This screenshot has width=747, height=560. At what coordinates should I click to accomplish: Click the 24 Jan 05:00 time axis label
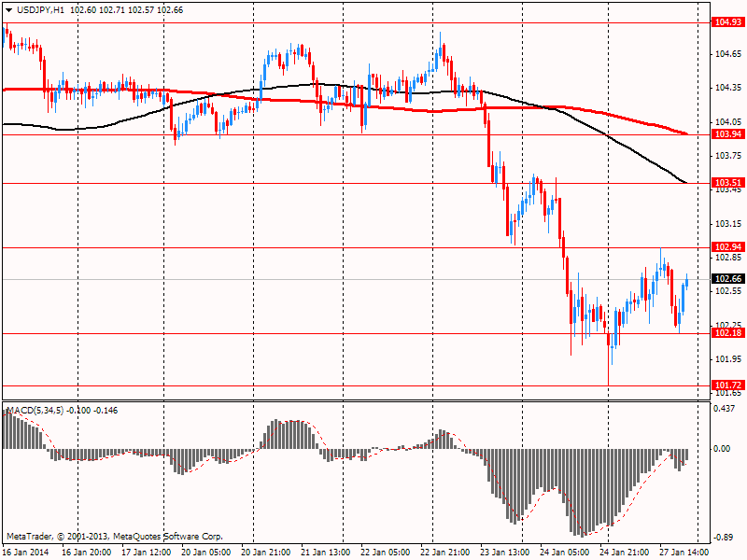tap(565, 553)
